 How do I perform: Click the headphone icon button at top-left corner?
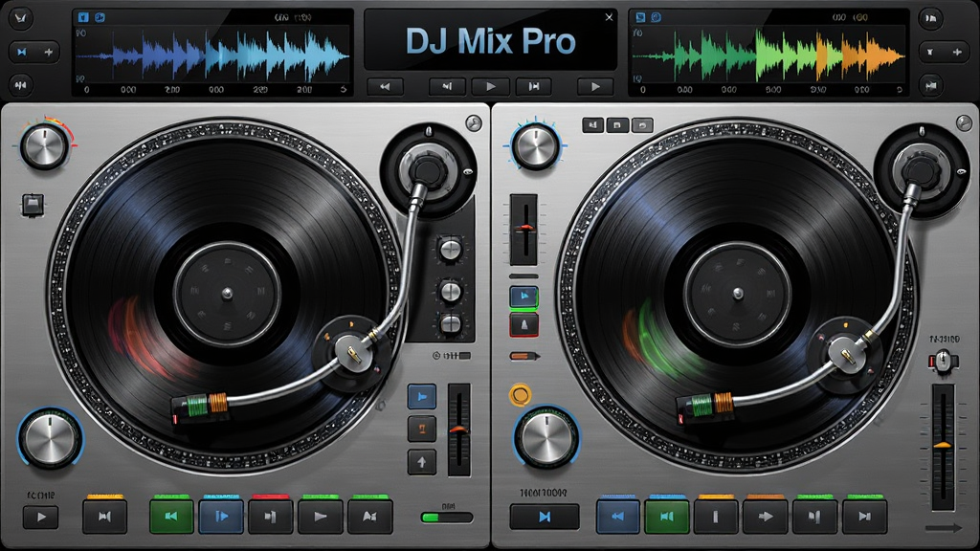[21, 18]
